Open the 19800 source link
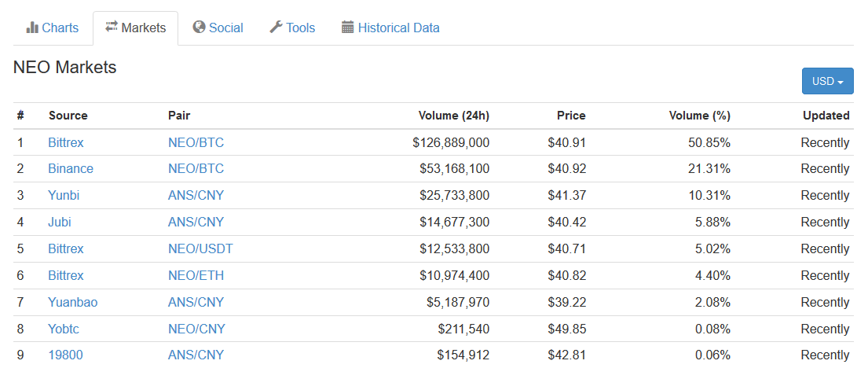This screenshot has height=379, width=868. coord(65,355)
